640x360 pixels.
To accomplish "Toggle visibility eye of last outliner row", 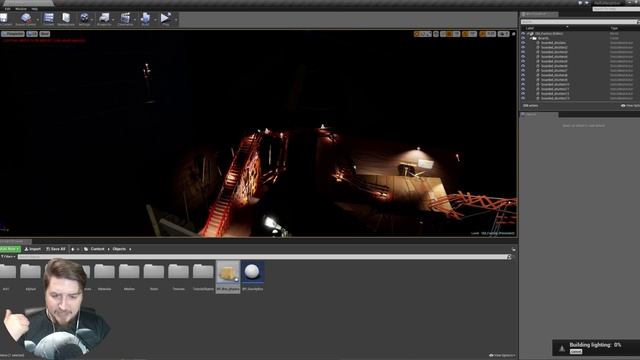I will tap(523, 98).
